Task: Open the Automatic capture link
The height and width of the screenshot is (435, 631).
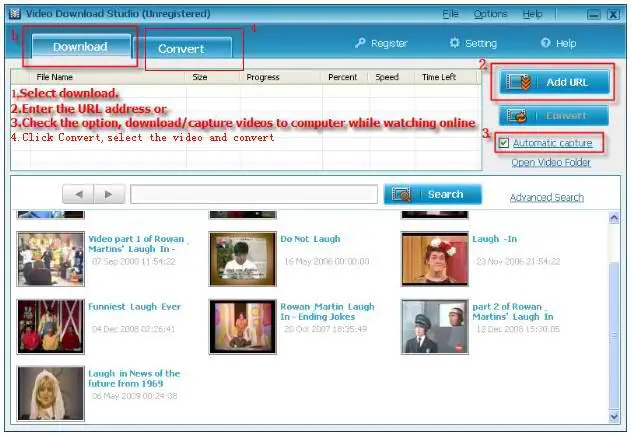Action: (x=552, y=143)
